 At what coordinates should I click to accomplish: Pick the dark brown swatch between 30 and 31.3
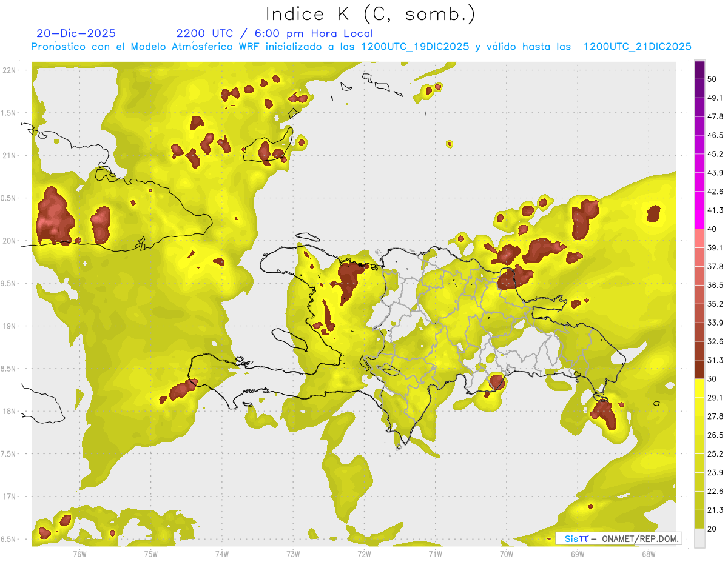700,369
